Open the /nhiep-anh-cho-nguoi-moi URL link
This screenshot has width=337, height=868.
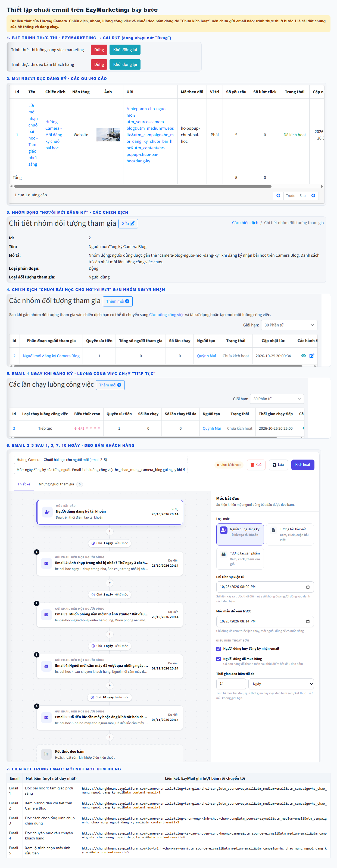150,135
